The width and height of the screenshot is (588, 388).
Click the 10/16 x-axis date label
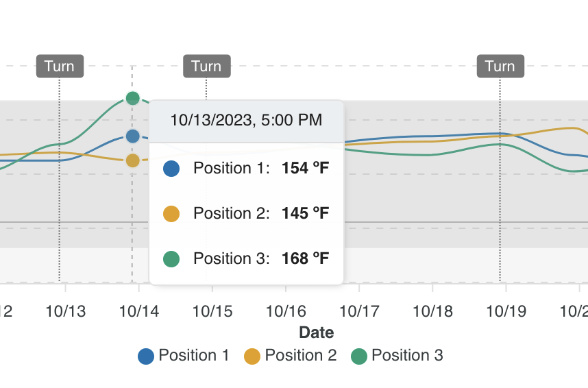(x=286, y=311)
